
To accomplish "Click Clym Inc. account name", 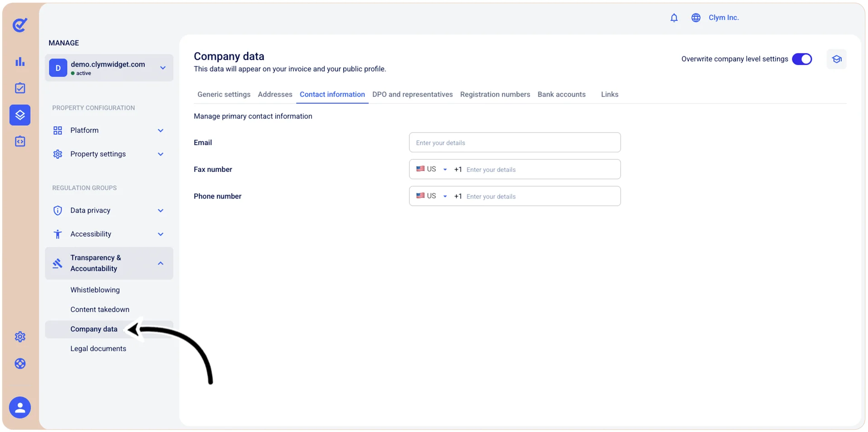I will (724, 18).
